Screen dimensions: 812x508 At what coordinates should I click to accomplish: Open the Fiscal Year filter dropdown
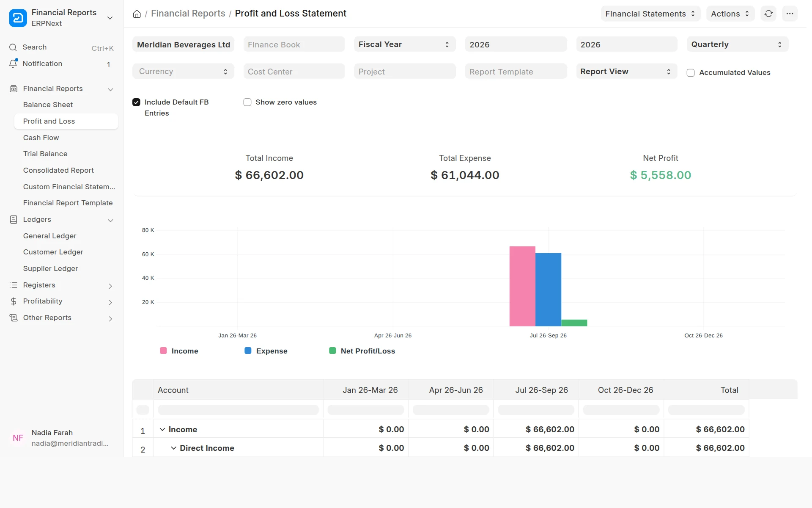(405, 44)
